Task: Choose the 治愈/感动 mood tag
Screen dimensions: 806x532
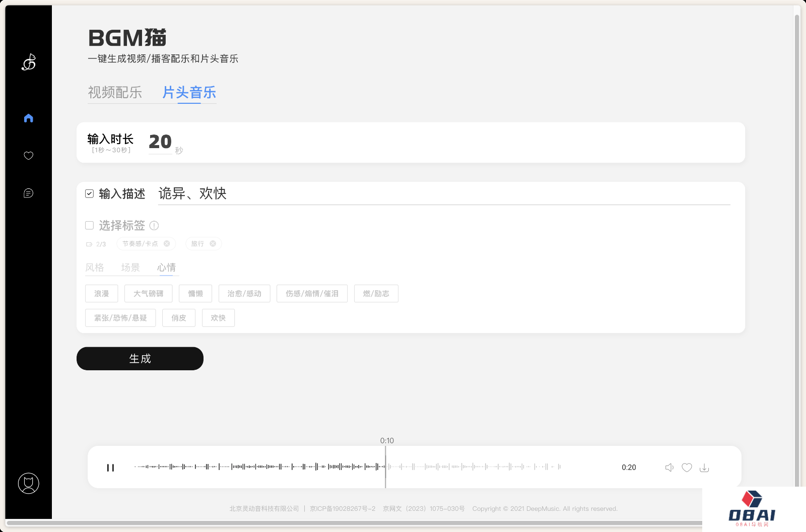Action: click(244, 294)
